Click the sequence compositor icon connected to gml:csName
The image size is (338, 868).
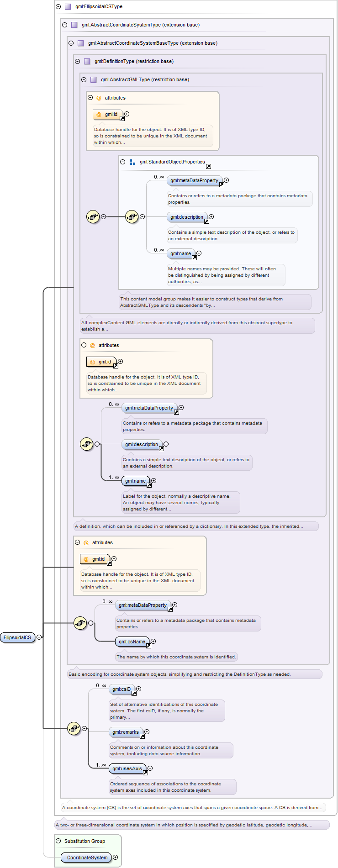[80, 623]
